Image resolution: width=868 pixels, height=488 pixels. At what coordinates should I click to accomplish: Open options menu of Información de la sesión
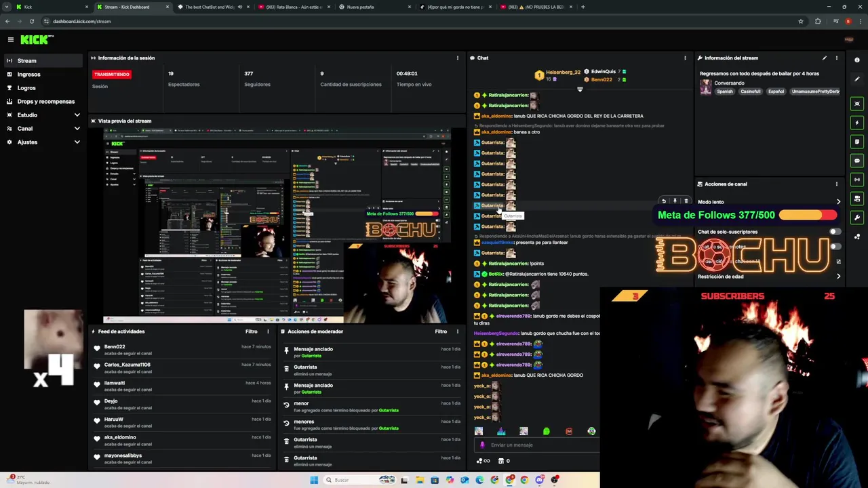click(x=457, y=58)
